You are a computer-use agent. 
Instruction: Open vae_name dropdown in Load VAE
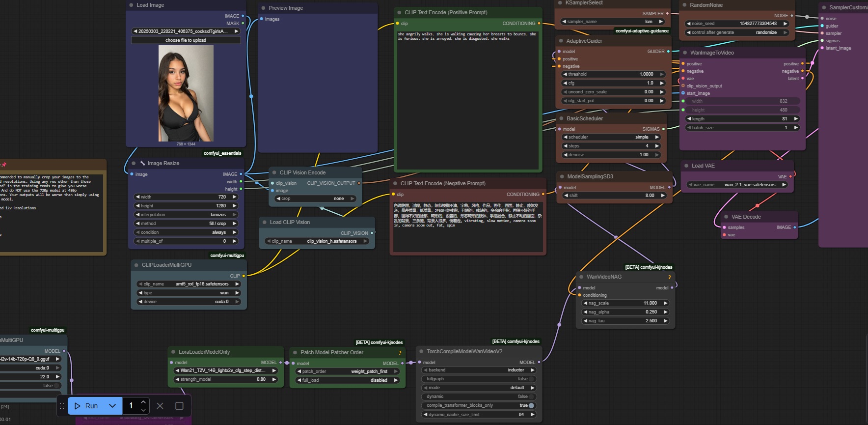pyautogui.click(x=737, y=185)
